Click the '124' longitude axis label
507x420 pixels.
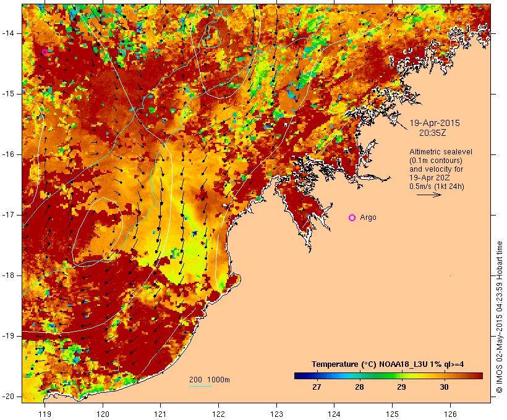click(334, 414)
